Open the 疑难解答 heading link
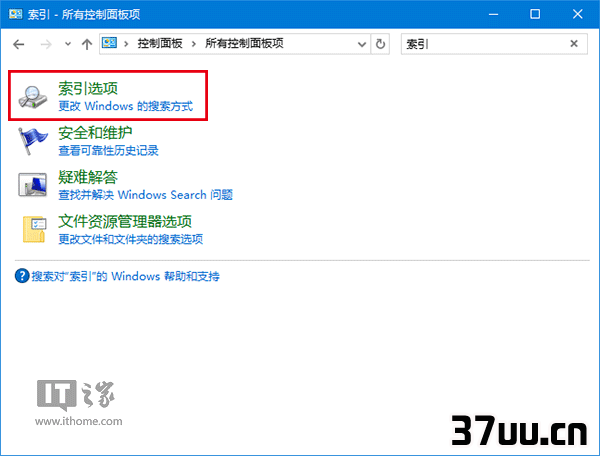The width and height of the screenshot is (600, 456). [88, 177]
